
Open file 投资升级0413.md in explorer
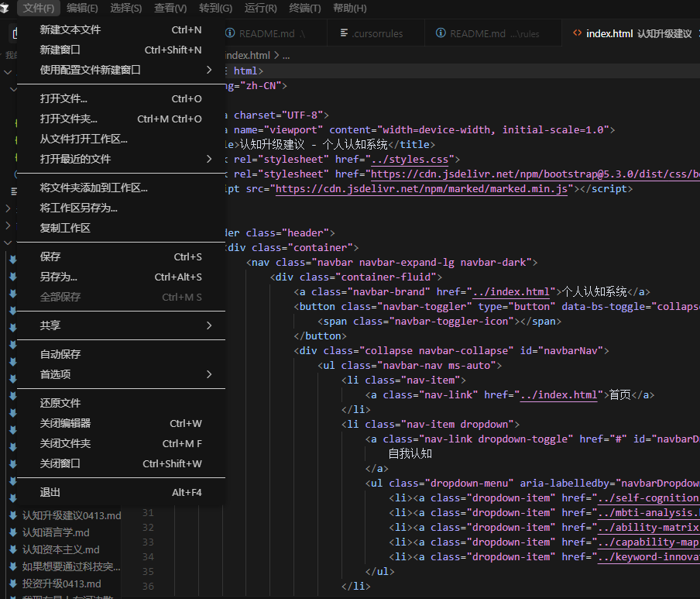[62, 584]
